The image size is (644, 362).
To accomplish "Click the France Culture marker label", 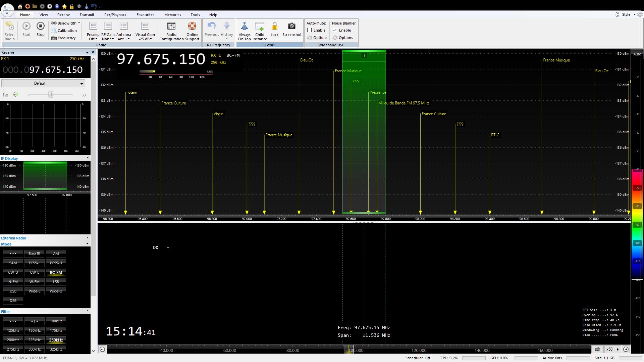I will tap(173, 103).
